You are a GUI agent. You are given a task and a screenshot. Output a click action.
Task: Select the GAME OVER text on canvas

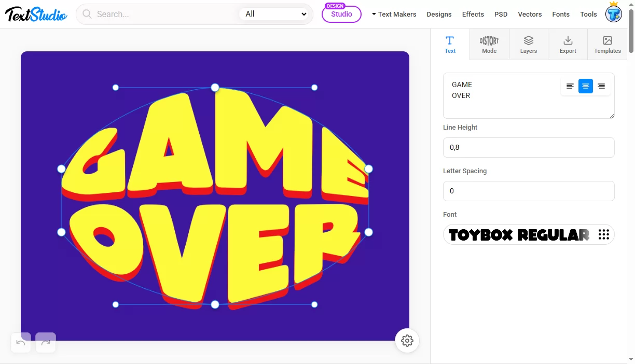click(215, 200)
